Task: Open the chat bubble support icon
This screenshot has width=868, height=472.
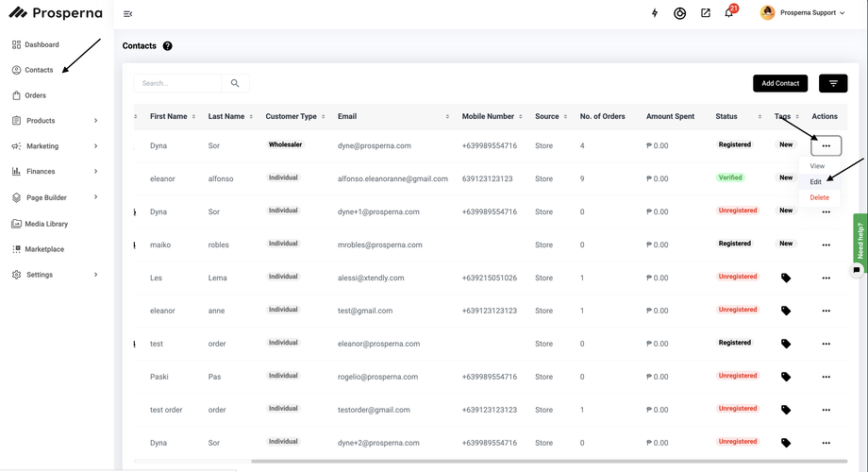Action: click(857, 270)
